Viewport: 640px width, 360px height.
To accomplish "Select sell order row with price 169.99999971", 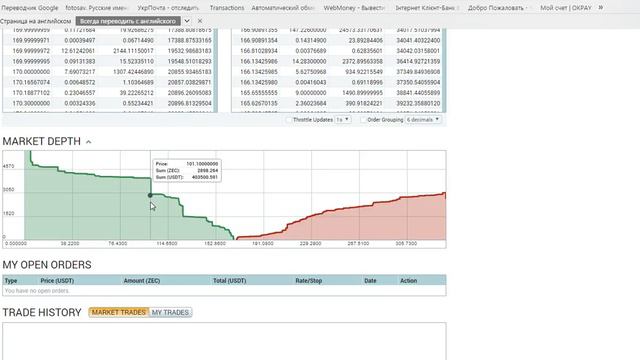I will pos(109,40).
